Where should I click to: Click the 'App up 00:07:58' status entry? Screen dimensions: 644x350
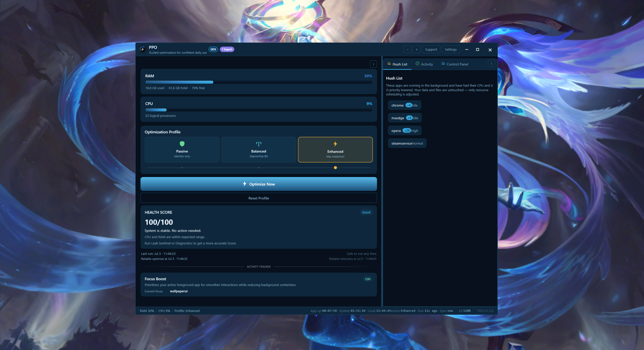point(323,311)
